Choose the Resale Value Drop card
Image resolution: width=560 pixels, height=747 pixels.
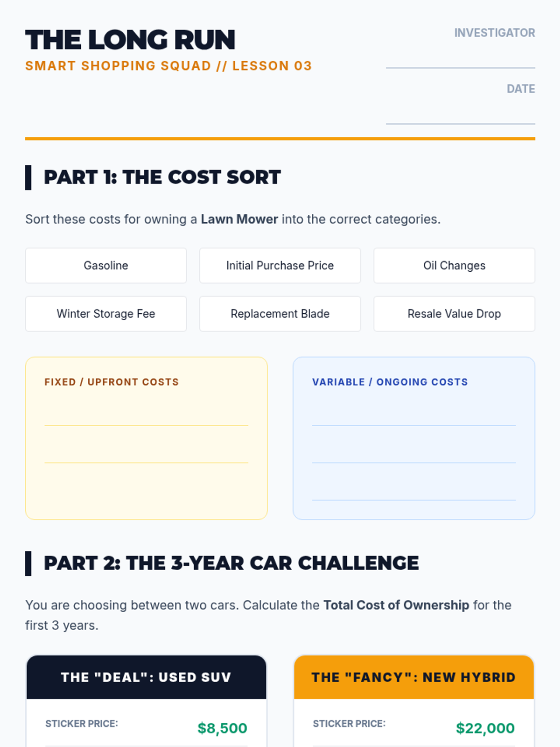click(454, 314)
